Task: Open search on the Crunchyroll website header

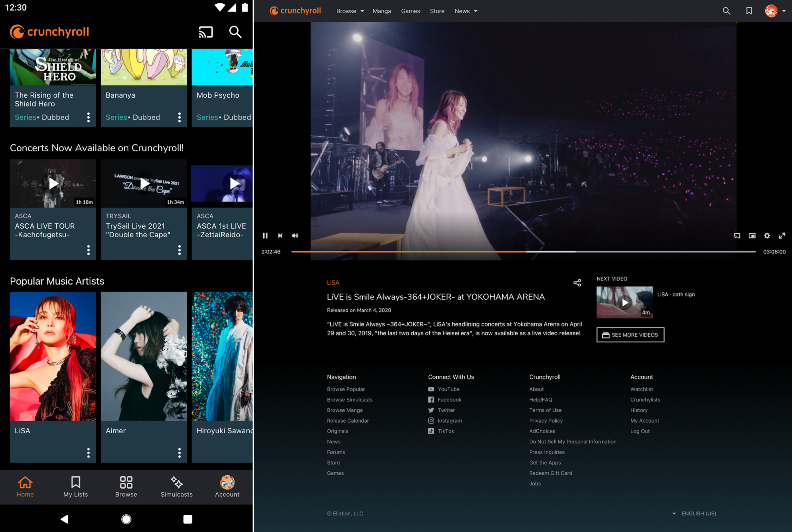Action: tap(726, 11)
